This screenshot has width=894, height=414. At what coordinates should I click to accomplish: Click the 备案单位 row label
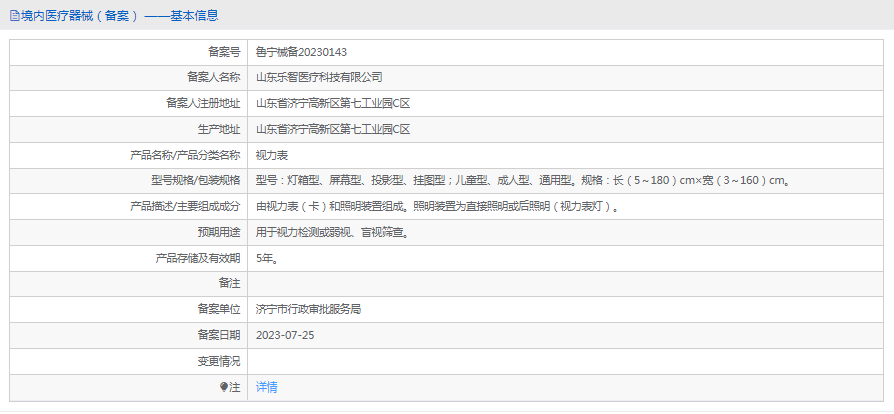[218, 310]
